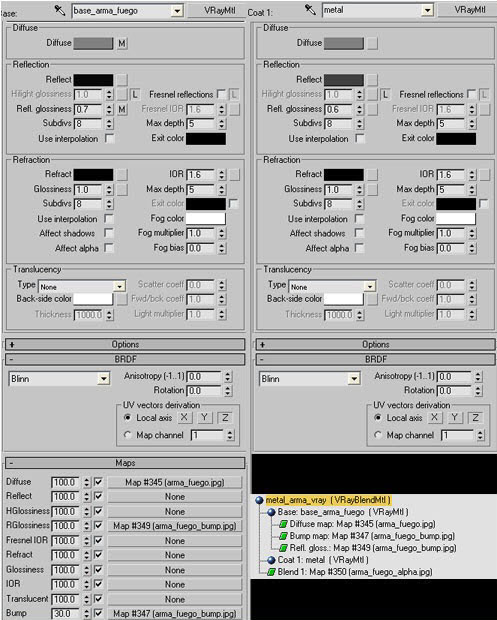The image size is (497, 620).
Task: Click Bump amount 30.0 field
Action: pos(65,614)
